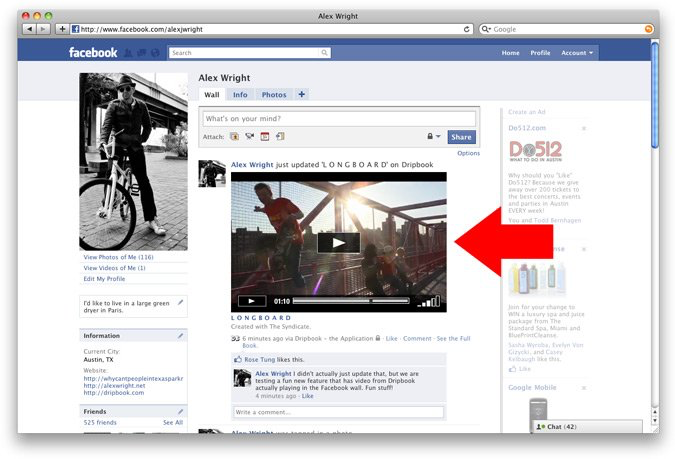Open the 525 friends link

[100, 422]
